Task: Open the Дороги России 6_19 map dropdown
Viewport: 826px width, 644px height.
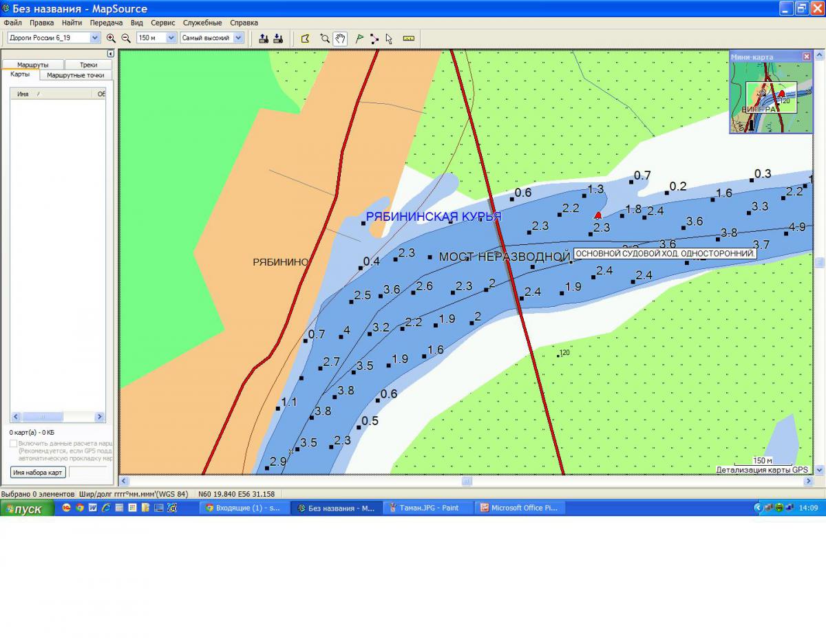Action: tap(95, 39)
